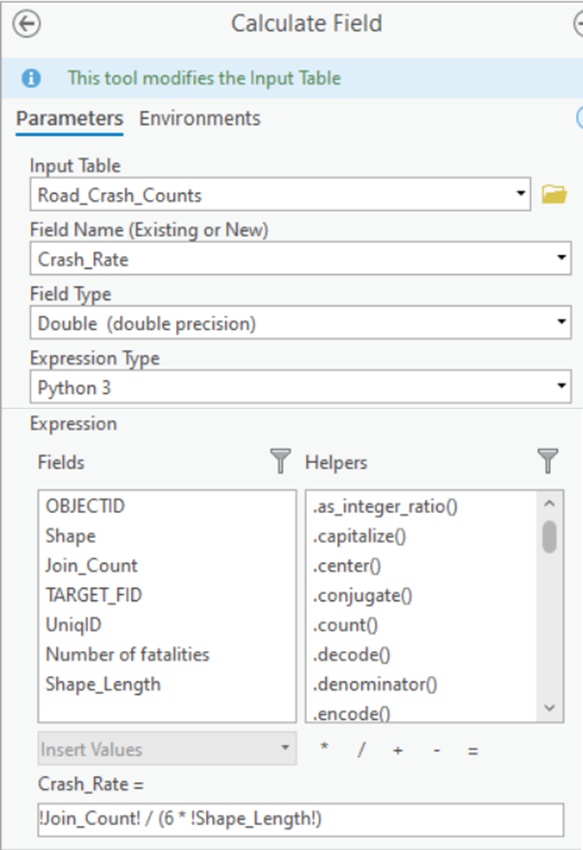
Task: Open the Input Table dropdown
Action: tap(521, 194)
